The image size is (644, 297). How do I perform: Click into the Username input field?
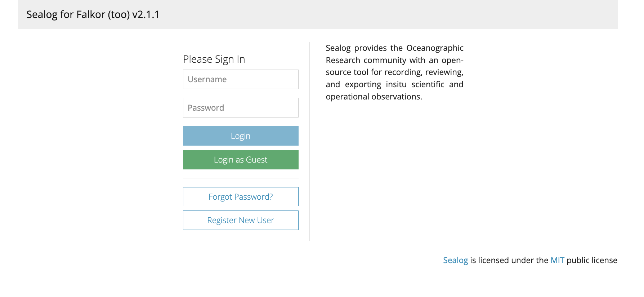241,79
